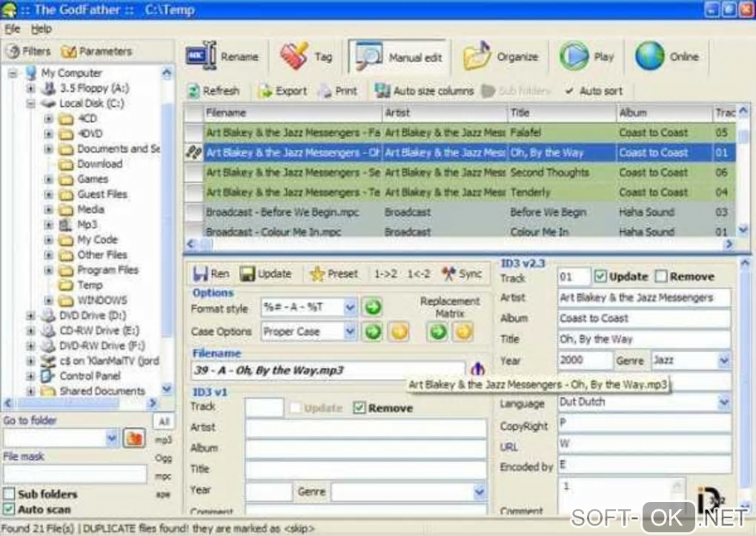756x536 pixels.
Task: Open the Online mode
Action: point(667,56)
